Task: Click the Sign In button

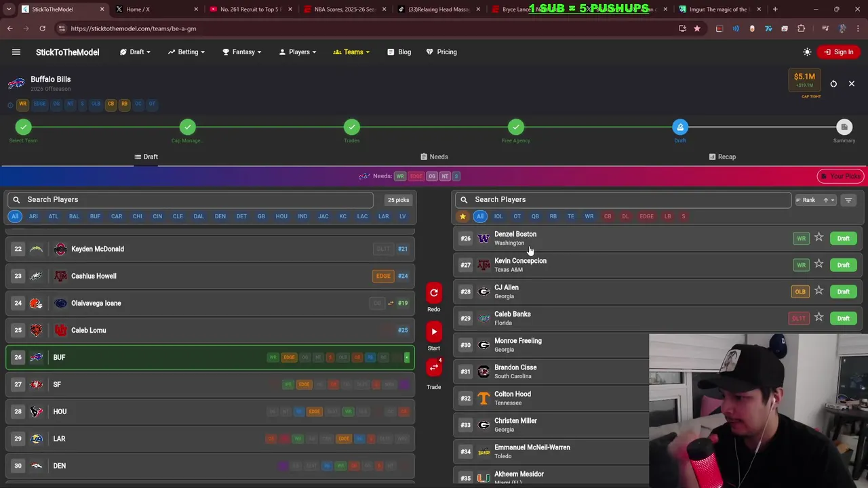Action: click(x=838, y=52)
